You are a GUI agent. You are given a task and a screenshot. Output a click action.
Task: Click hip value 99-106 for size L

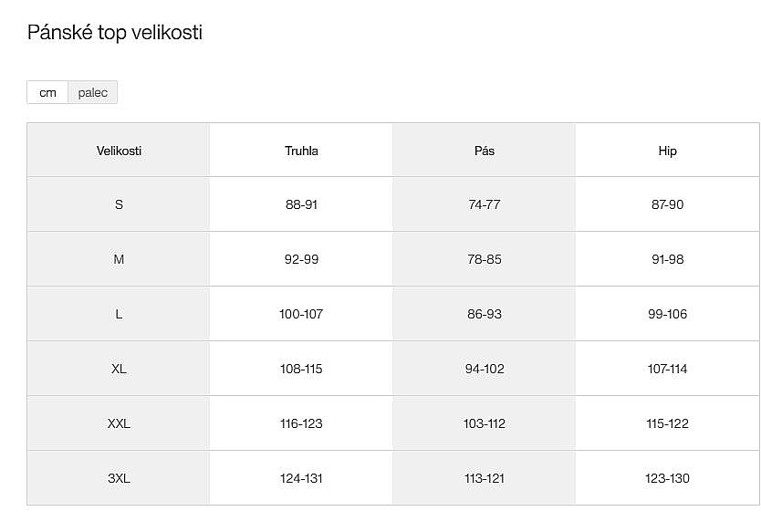click(x=667, y=314)
